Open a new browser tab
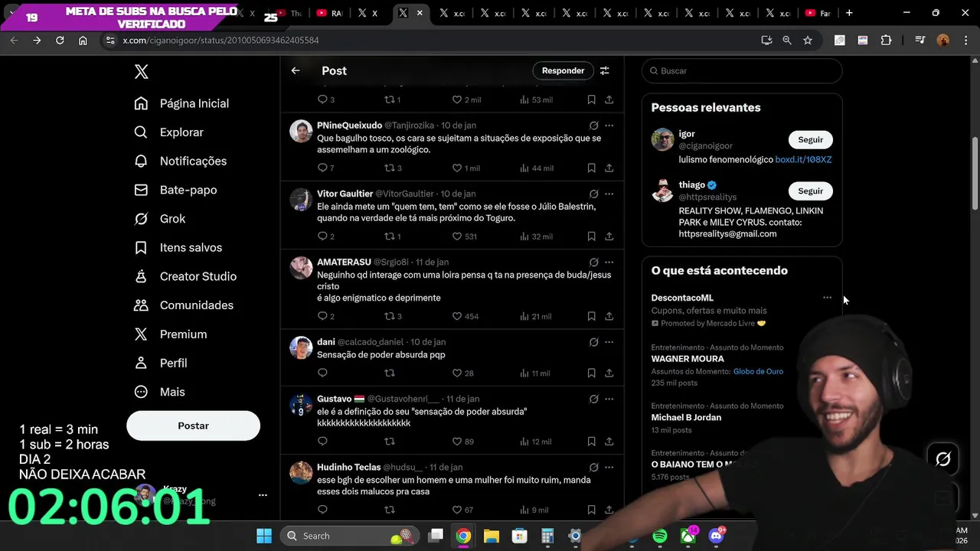Image resolution: width=980 pixels, height=551 pixels. (x=849, y=13)
